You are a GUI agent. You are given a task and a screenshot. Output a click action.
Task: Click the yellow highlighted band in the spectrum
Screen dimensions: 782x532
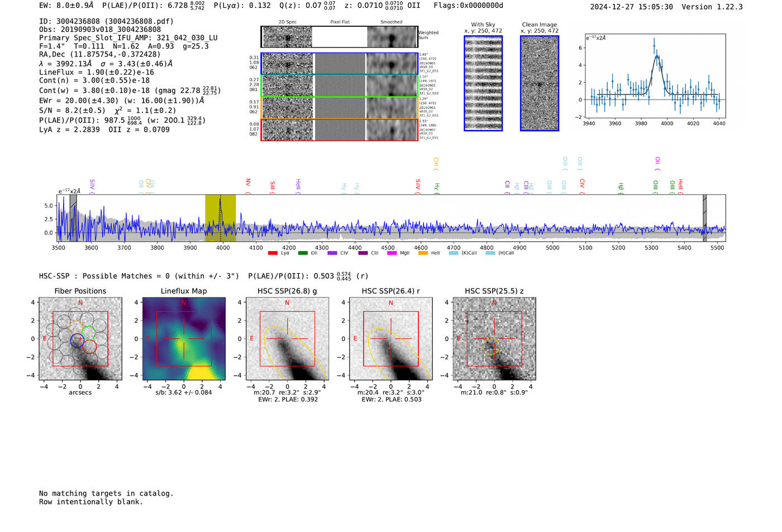coord(220,218)
